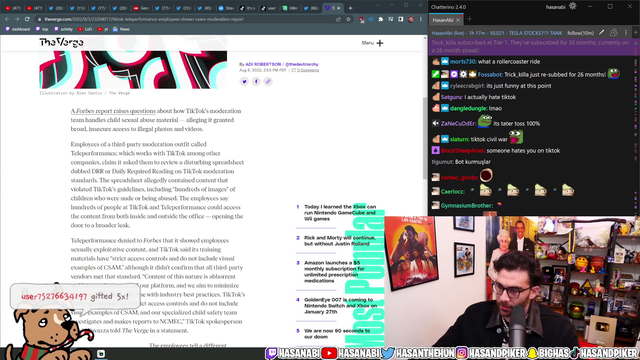Viewport: 640px width, 360px height.
Task: Open 'top' Twitch bookmark
Action: click(x=42, y=29)
